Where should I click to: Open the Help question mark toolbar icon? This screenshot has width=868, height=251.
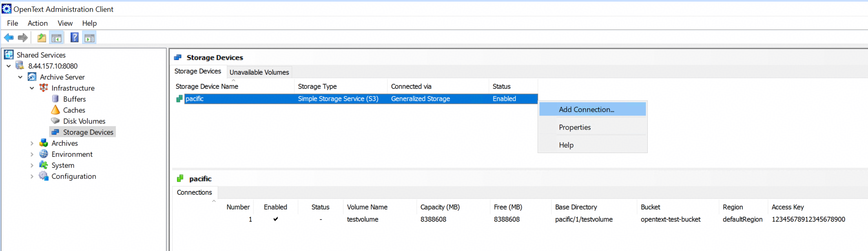75,38
